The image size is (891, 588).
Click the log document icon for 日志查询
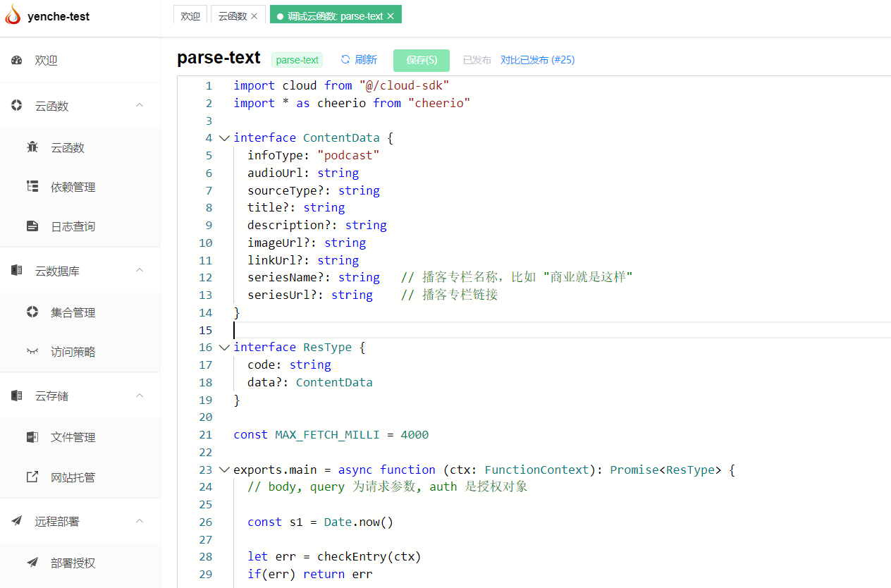coord(32,226)
